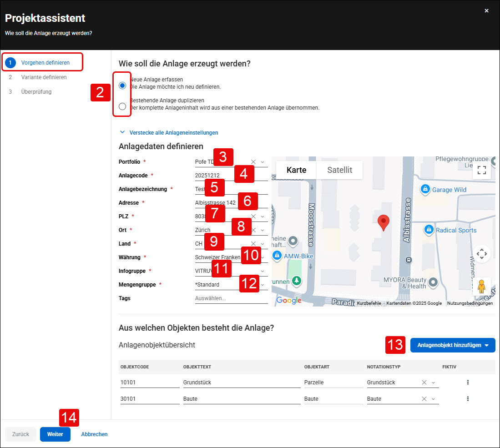Clear the Portfolio field value
500x448 pixels.
click(x=253, y=162)
